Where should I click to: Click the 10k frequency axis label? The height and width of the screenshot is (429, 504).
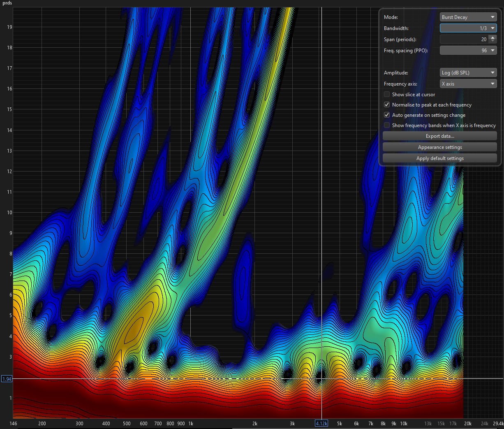[x=404, y=424]
